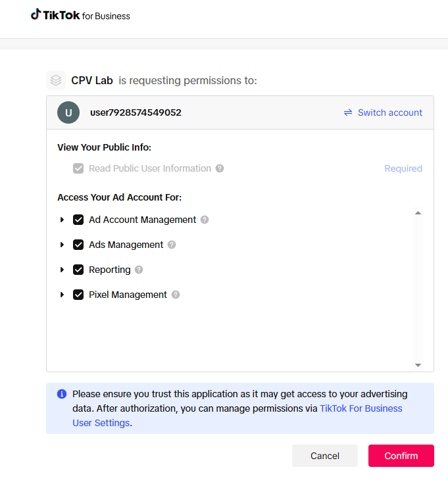Click the Switch account link
Screen dimensions: 448x486
pos(389,112)
